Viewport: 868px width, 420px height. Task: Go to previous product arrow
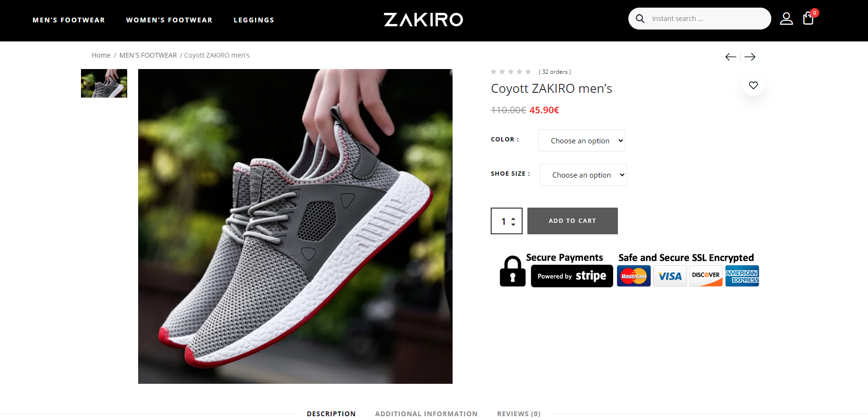[730, 57]
